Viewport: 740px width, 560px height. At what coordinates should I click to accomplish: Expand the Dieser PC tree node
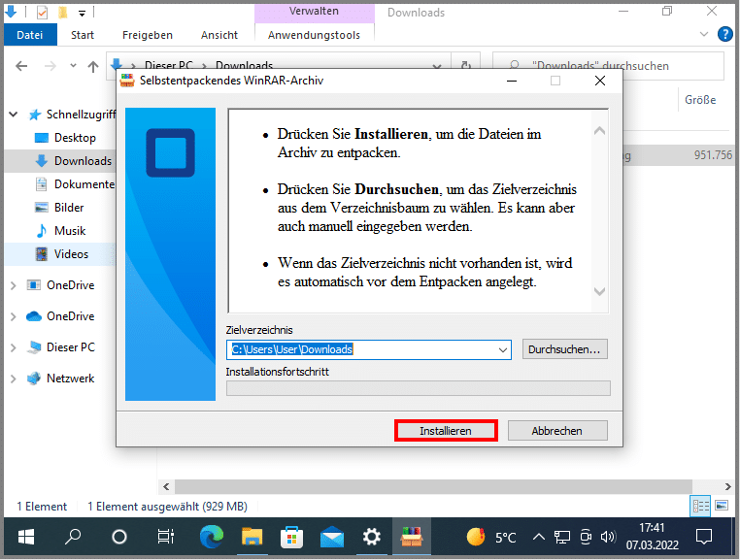[14, 347]
